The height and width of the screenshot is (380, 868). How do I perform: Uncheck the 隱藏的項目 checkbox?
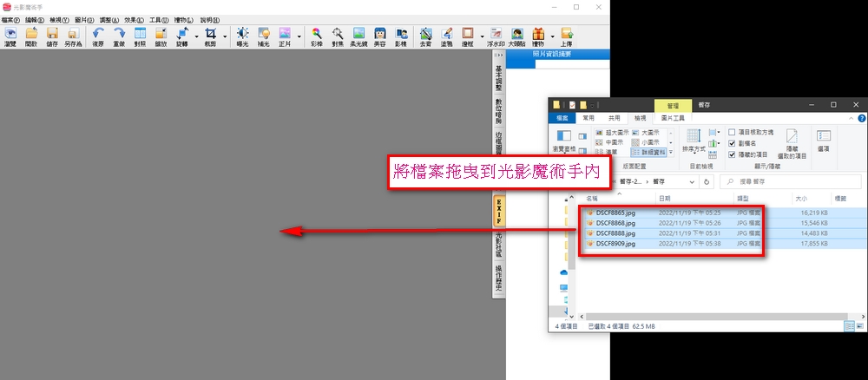click(733, 153)
